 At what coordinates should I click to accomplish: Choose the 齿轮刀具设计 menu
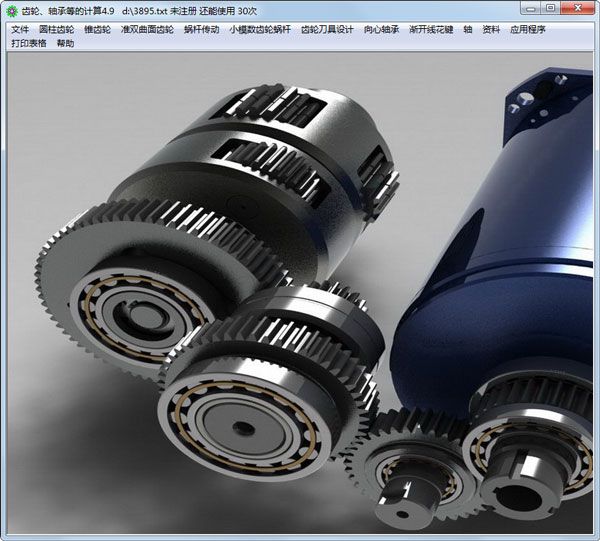[x=327, y=30]
